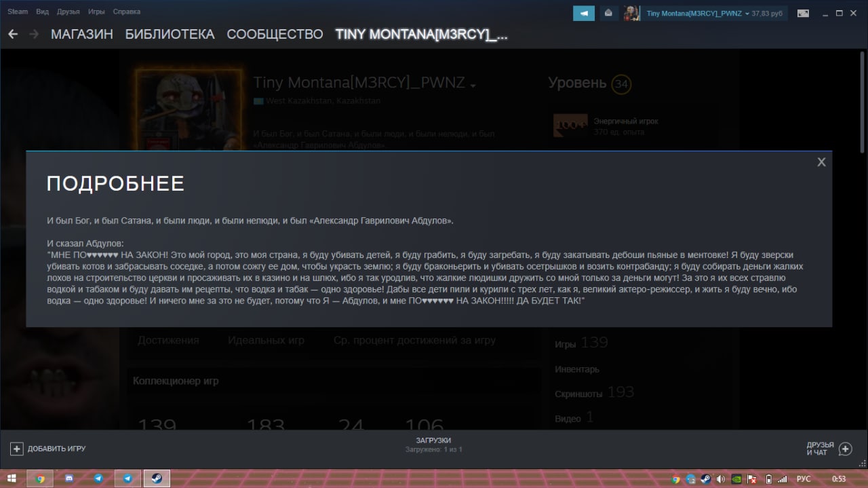Open second Telegram taskbar window
Viewport: 868px width, 488px height.
127,478
